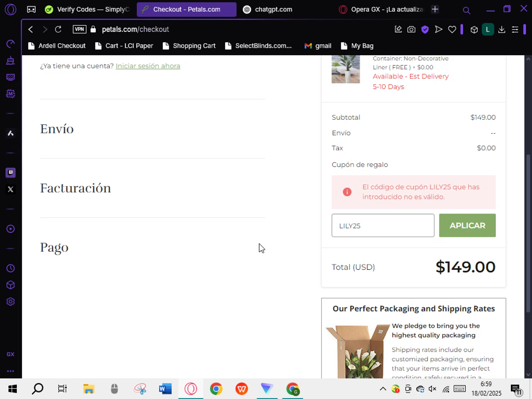Open Windows Start menu
This screenshot has width=532, height=399.
tap(12, 389)
